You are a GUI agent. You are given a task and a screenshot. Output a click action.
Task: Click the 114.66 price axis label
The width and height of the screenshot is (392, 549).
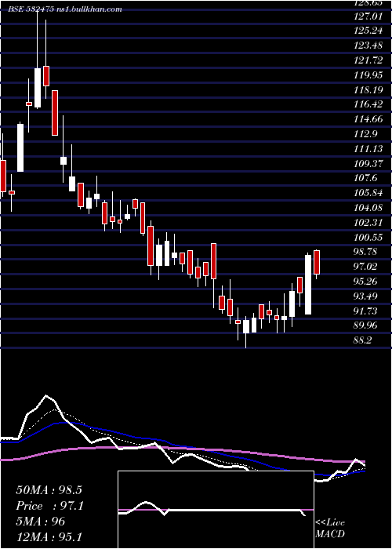point(368,119)
